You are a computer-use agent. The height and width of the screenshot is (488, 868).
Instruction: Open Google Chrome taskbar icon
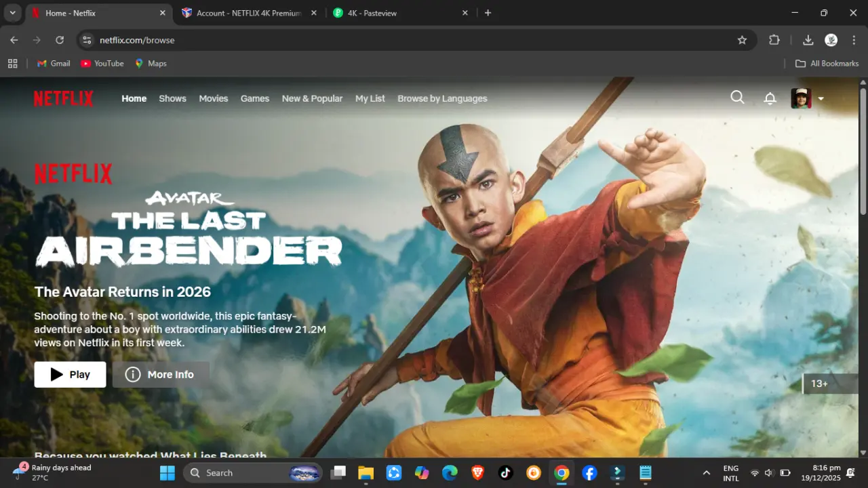pos(561,472)
